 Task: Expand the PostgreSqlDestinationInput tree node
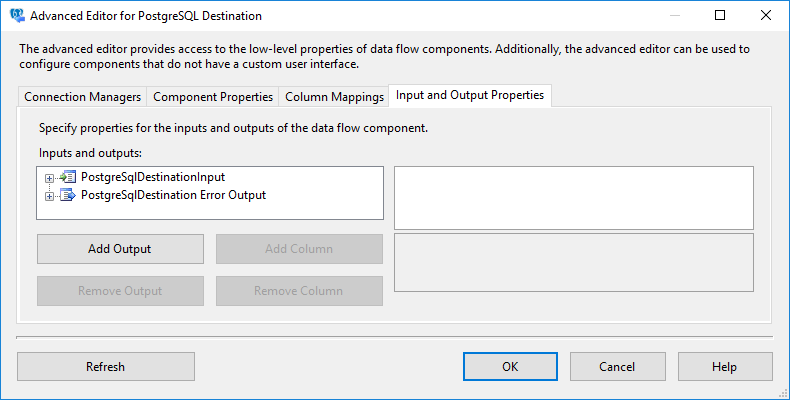coord(48,178)
